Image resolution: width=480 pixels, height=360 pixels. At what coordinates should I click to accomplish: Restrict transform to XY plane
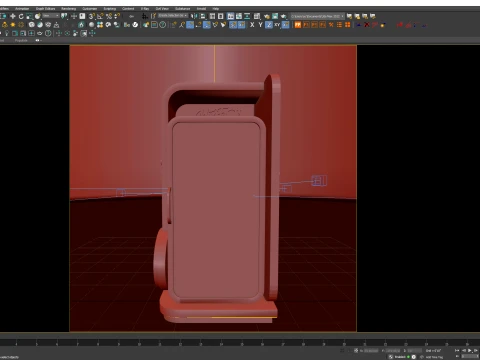(x=277, y=25)
